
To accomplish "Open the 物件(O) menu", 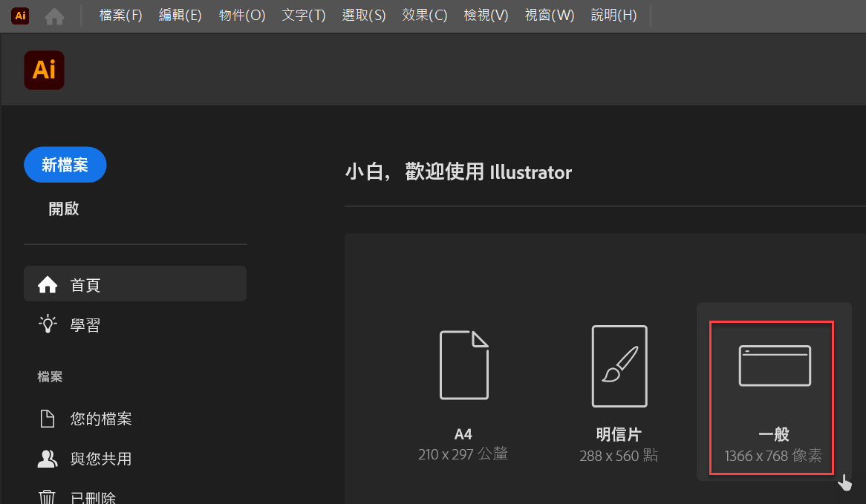I will click(x=242, y=16).
